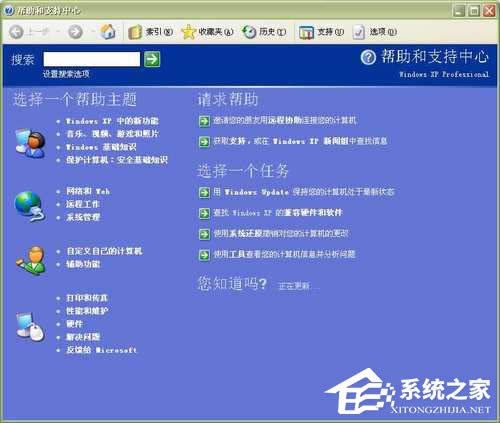
Task: Click the help question-mark icon in header
Action: pyautogui.click(x=368, y=57)
